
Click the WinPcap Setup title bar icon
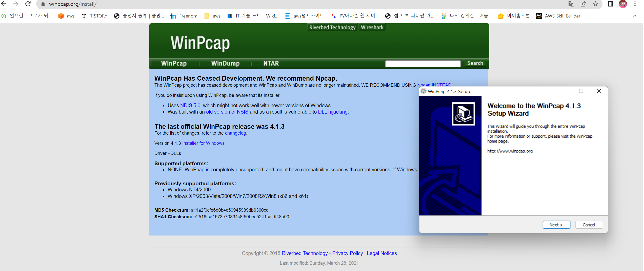tap(423, 91)
